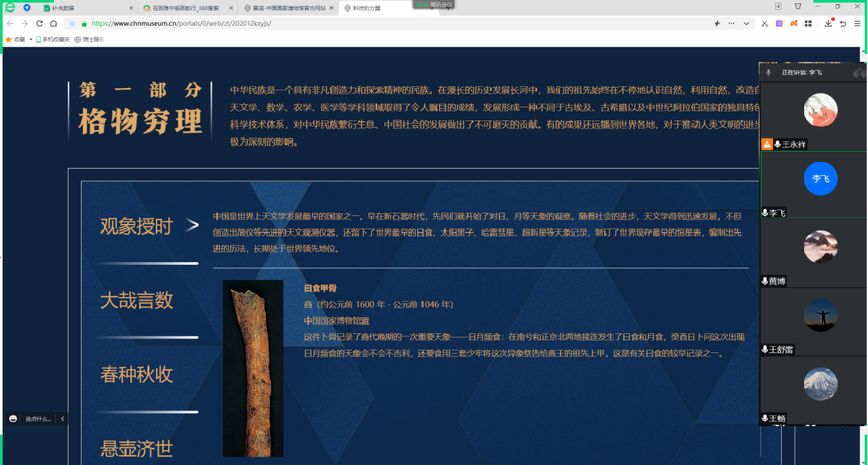
Task: Click the undo closed tab arrow icon
Action: [x=843, y=24]
